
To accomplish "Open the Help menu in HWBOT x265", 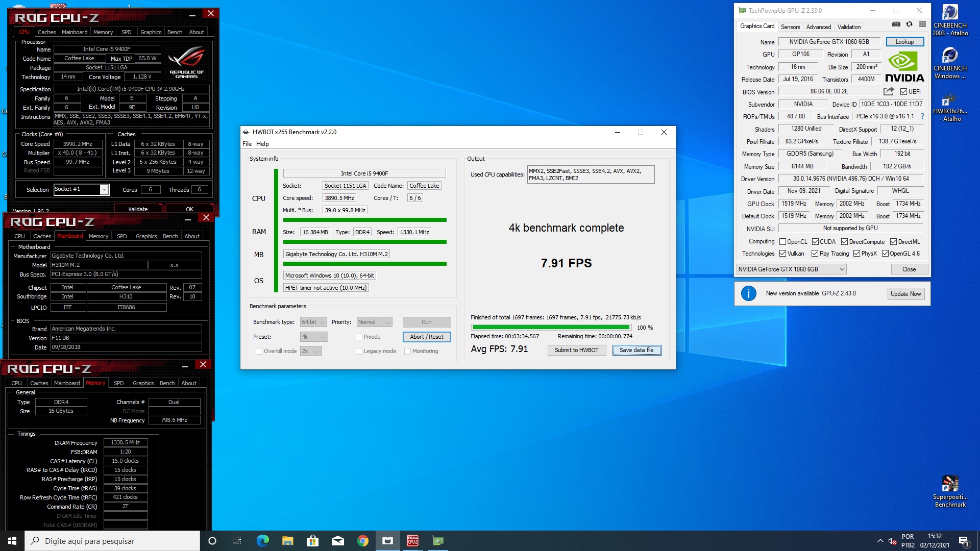I will (x=262, y=144).
